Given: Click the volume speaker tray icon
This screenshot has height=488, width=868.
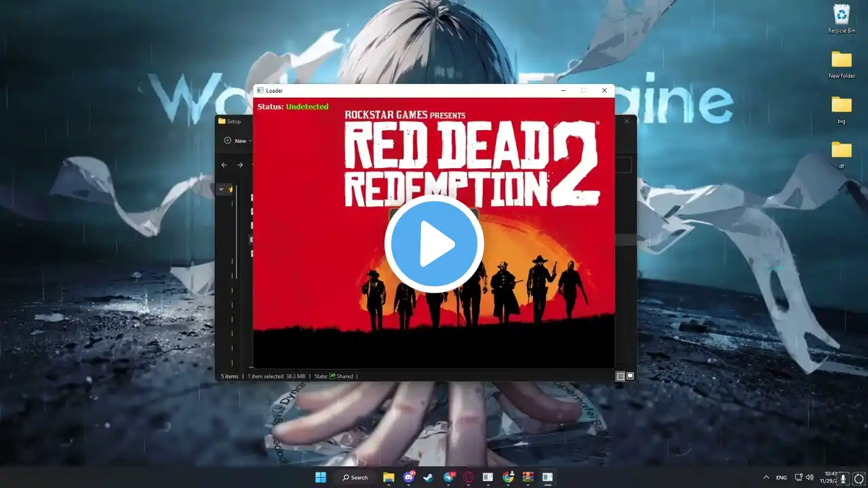Looking at the screenshot, I should 809,477.
